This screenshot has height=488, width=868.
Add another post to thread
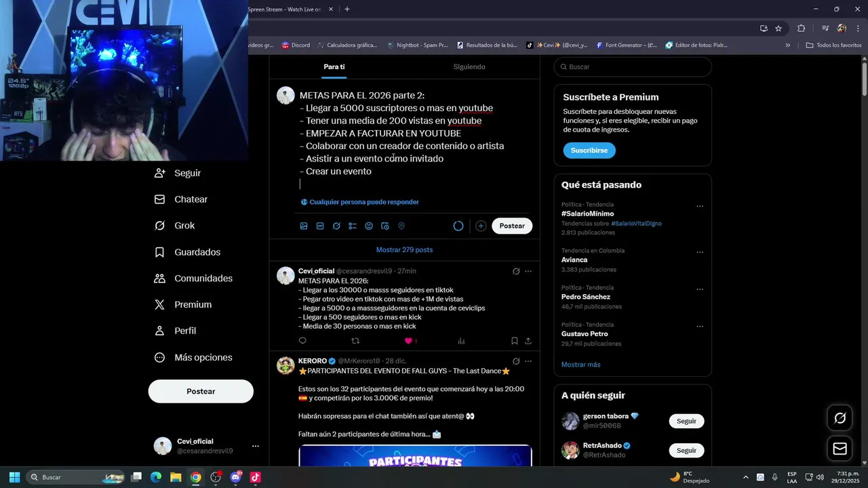(x=481, y=226)
